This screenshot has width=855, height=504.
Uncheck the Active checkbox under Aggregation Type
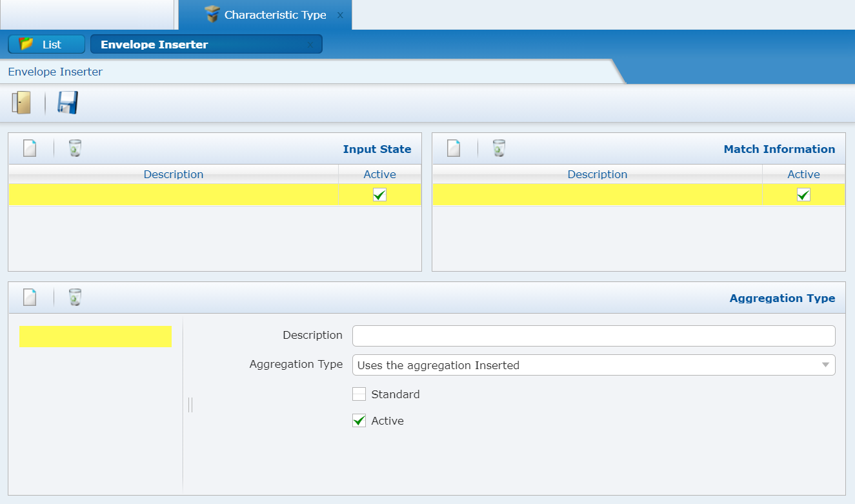point(359,421)
